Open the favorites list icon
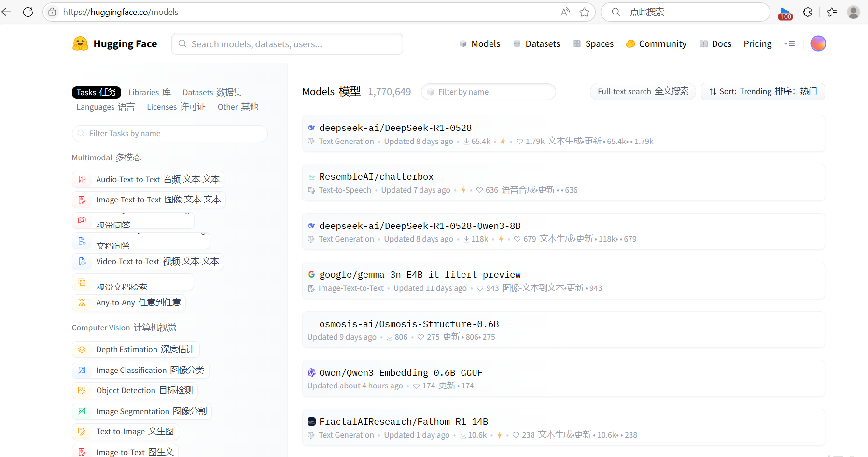The image size is (868, 457). [x=832, y=12]
